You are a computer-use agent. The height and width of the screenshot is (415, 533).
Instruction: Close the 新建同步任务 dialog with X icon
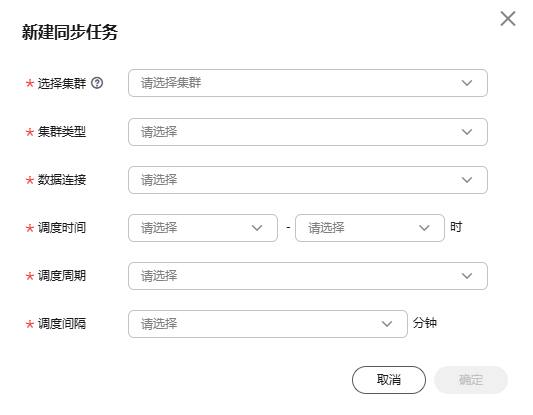508,18
